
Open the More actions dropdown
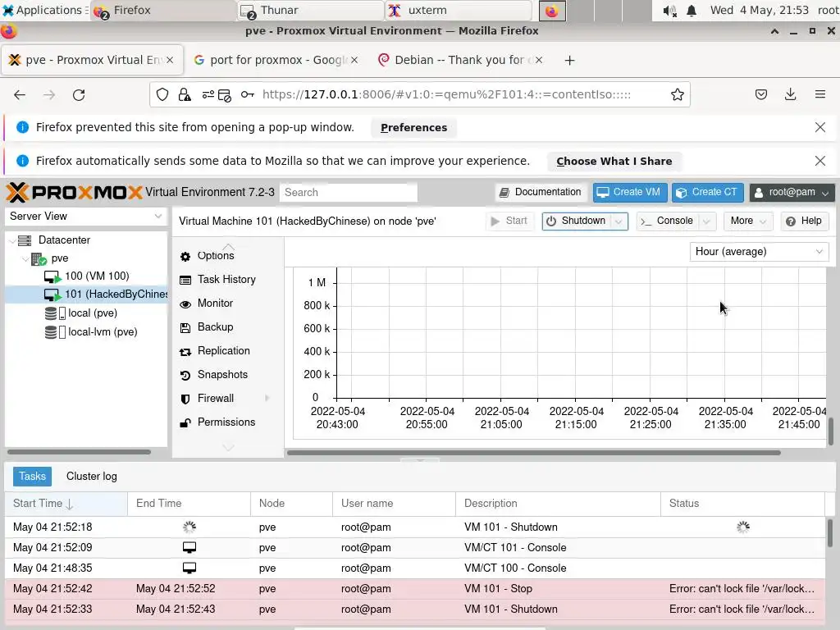pos(748,221)
